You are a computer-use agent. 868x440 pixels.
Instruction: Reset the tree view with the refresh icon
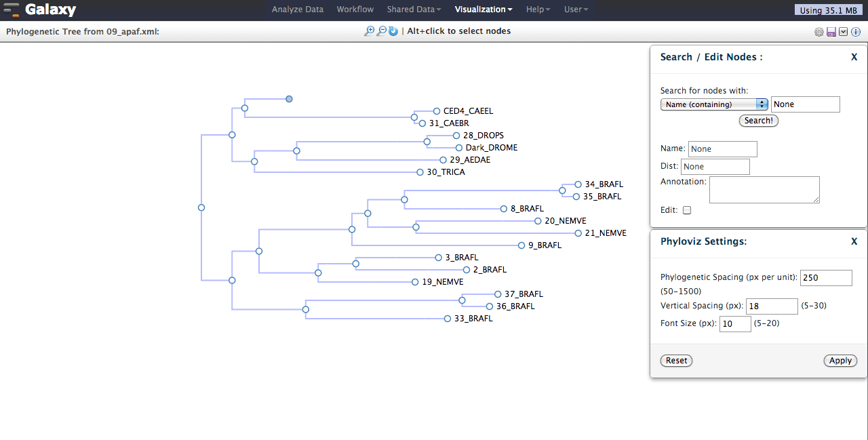click(393, 31)
